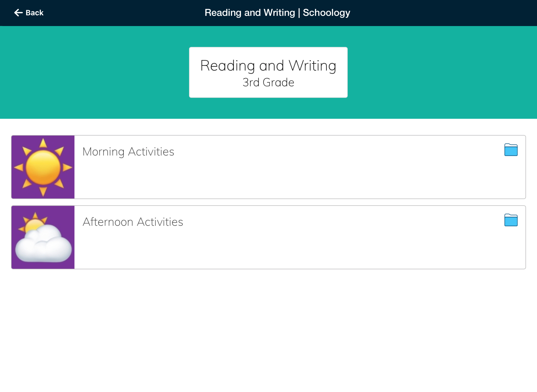537x392 pixels.
Task: Click the Schoology word in the header
Action: 326,13
